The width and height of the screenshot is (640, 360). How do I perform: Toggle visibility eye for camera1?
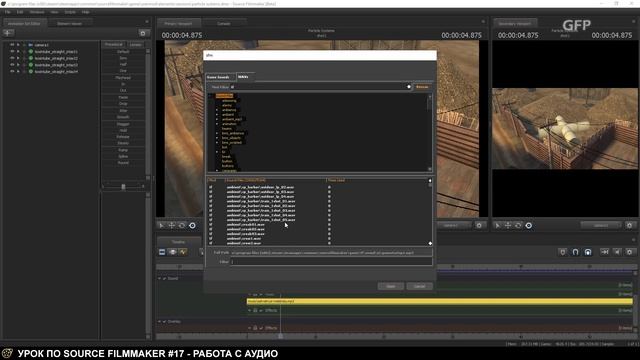pyautogui.click(x=12, y=45)
